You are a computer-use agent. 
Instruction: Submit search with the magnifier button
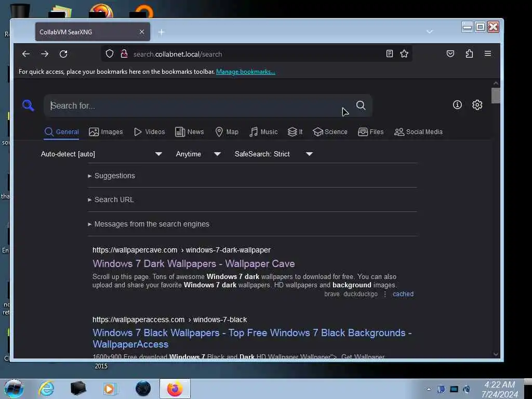coord(361,105)
